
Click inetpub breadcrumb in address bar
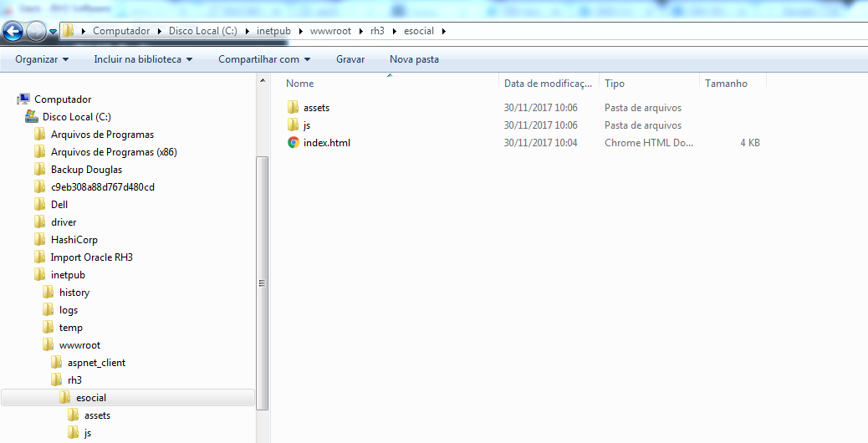coord(274,31)
